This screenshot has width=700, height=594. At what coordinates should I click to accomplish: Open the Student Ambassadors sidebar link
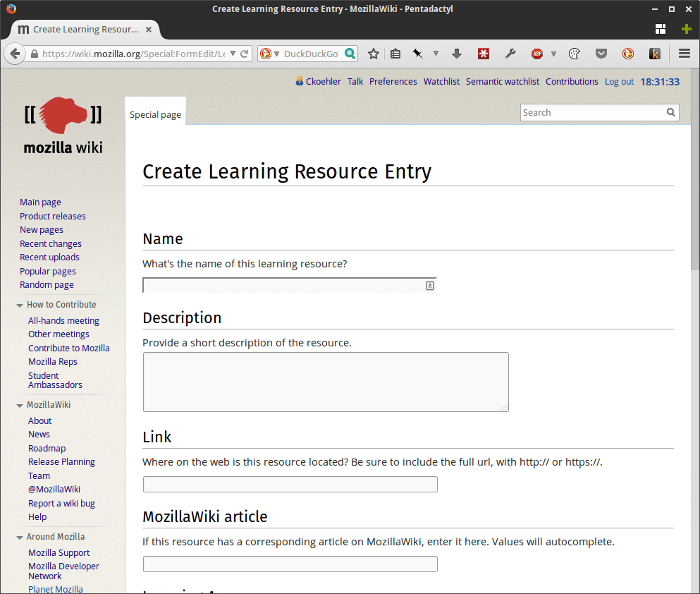(55, 380)
